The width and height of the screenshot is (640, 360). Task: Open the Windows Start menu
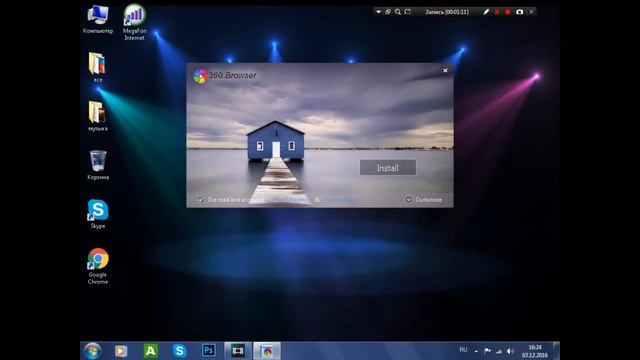92,351
